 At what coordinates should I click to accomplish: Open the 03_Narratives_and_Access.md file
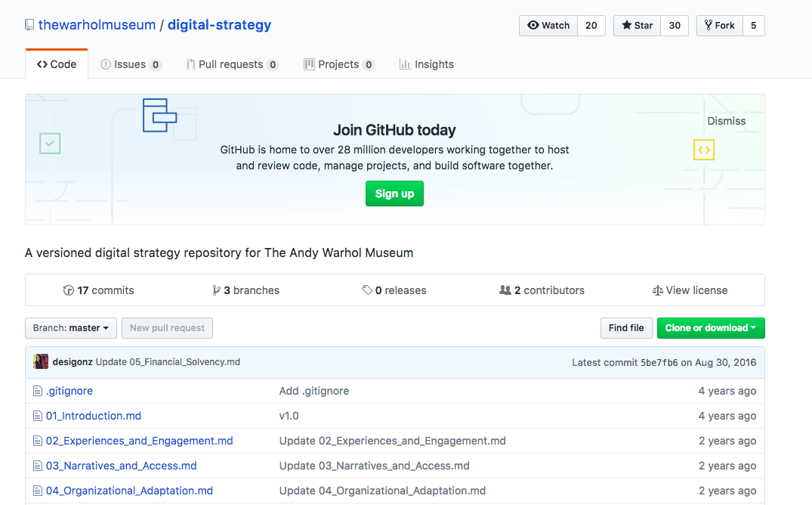pyautogui.click(x=121, y=466)
